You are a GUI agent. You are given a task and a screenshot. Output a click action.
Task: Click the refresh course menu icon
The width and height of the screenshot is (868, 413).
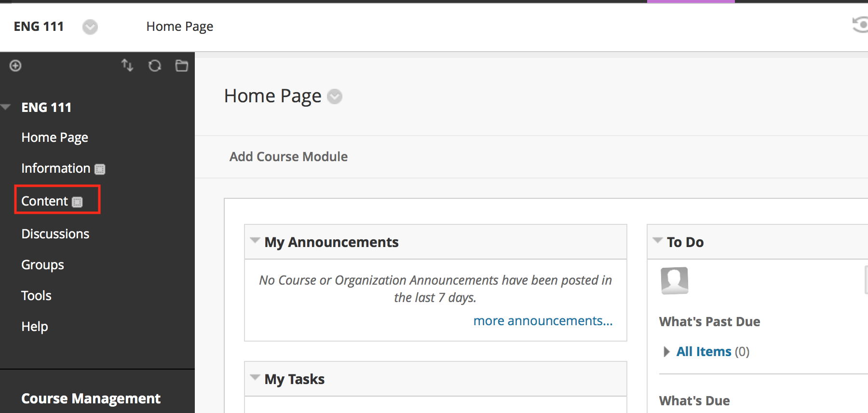coord(155,66)
